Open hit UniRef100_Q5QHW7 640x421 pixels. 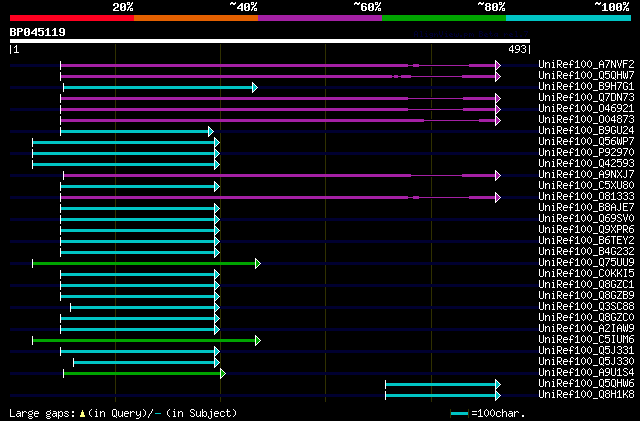(x=586, y=76)
